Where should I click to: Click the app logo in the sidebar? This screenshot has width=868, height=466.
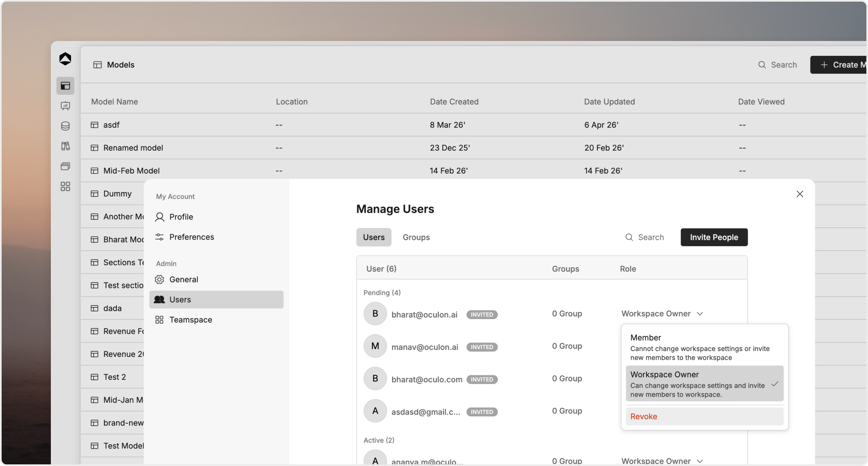click(65, 59)
